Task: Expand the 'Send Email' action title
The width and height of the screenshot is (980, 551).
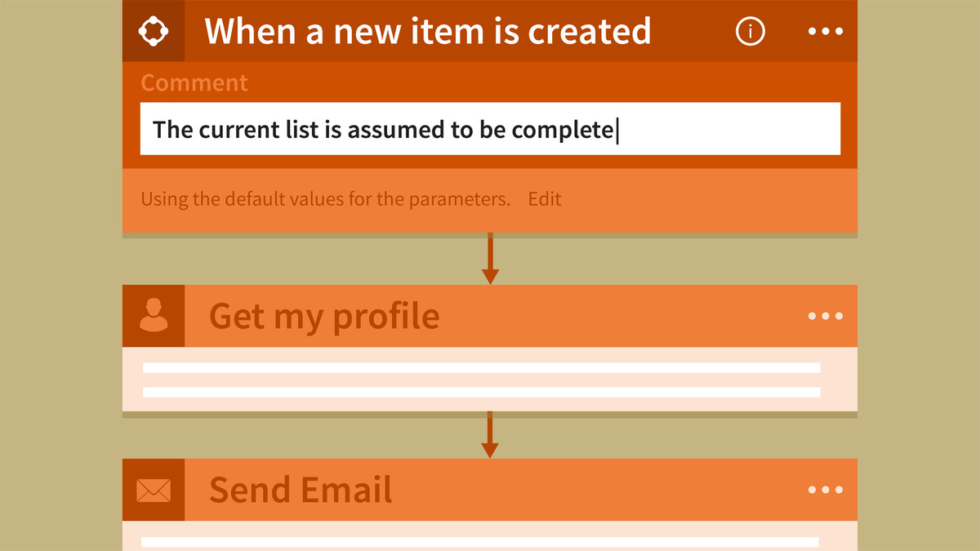Action: pyautogui.click(x=301, y=490)
